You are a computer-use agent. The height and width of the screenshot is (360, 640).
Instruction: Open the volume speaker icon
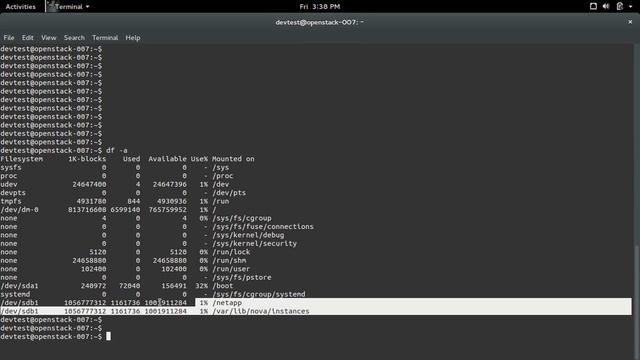606,6
